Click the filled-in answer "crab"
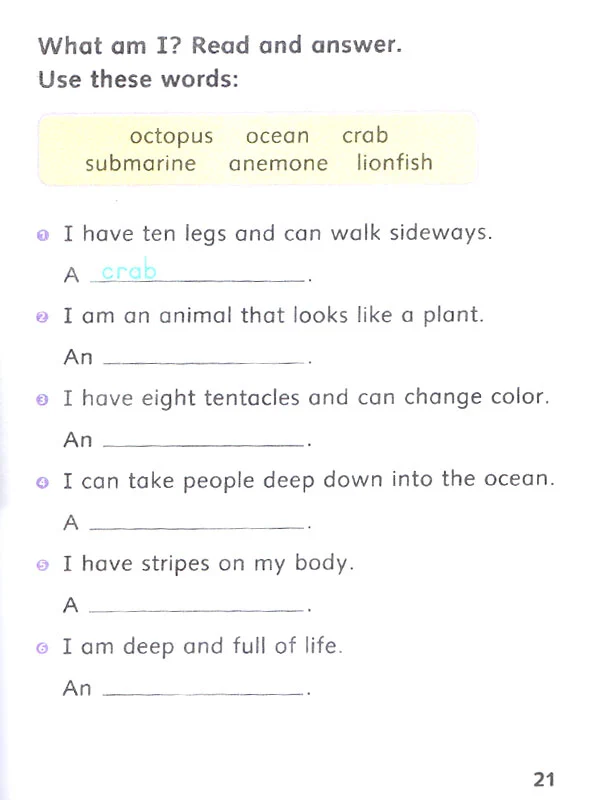Viewport: 600px width, 800px height. pos(129,271)
